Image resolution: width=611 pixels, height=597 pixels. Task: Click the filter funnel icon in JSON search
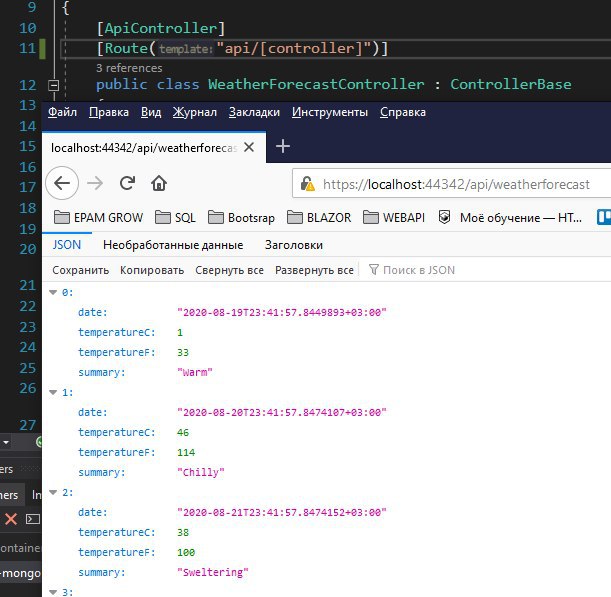click(x=373, y=270)
